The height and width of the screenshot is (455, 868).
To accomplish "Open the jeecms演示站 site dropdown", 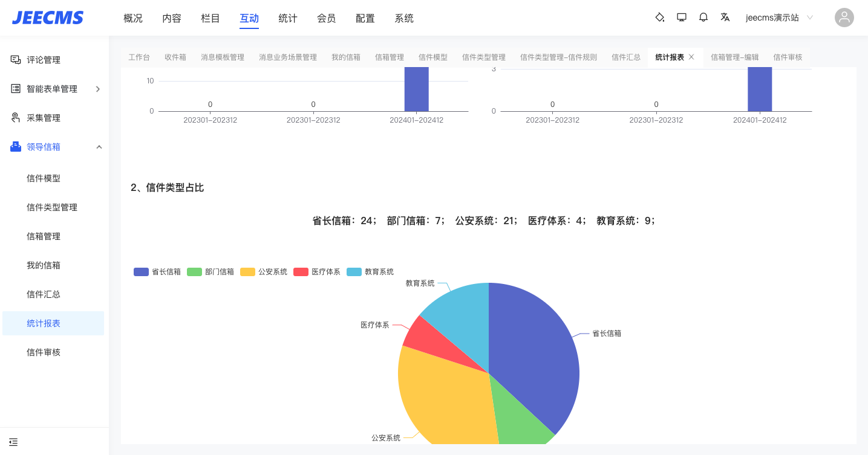I will (x=779, y=18).
